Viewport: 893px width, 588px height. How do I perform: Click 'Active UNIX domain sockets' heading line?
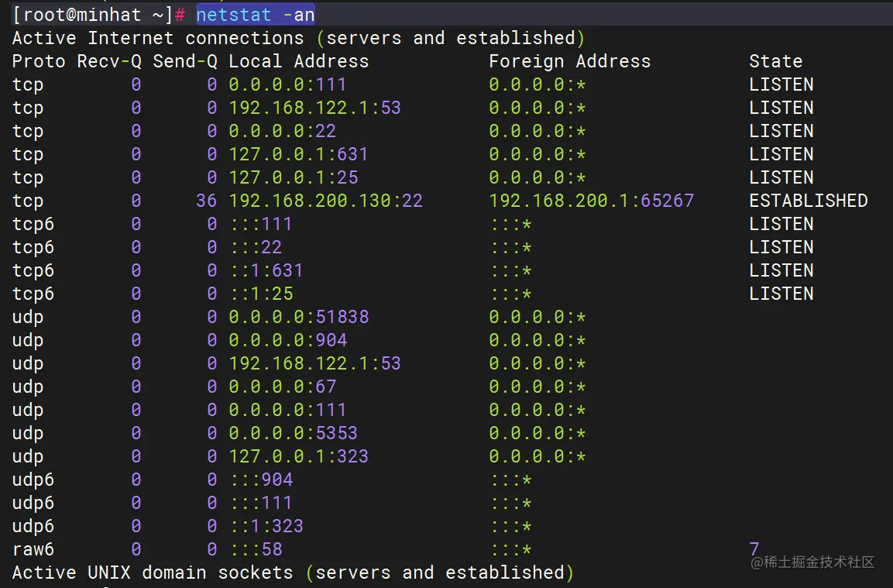click(293, 573)
